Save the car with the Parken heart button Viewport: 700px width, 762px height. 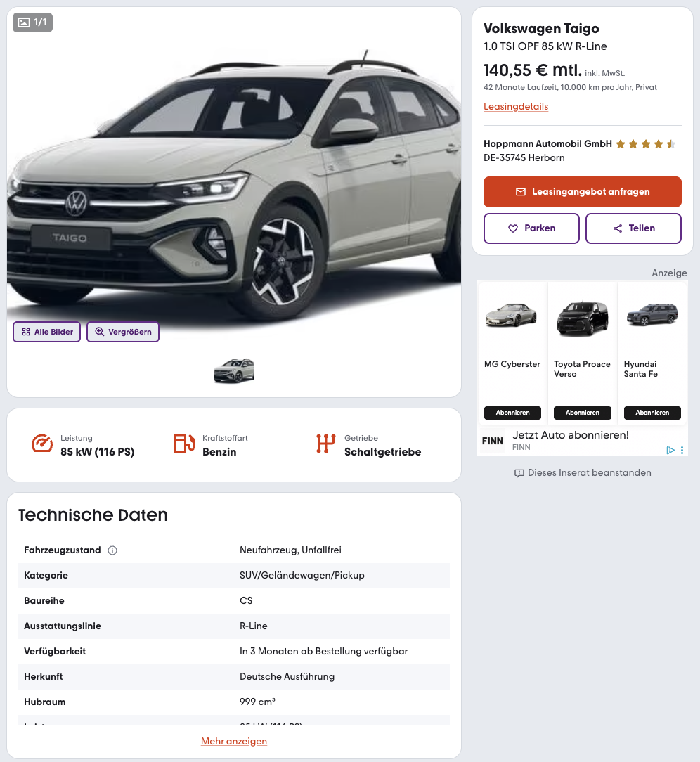pos(531,228)
